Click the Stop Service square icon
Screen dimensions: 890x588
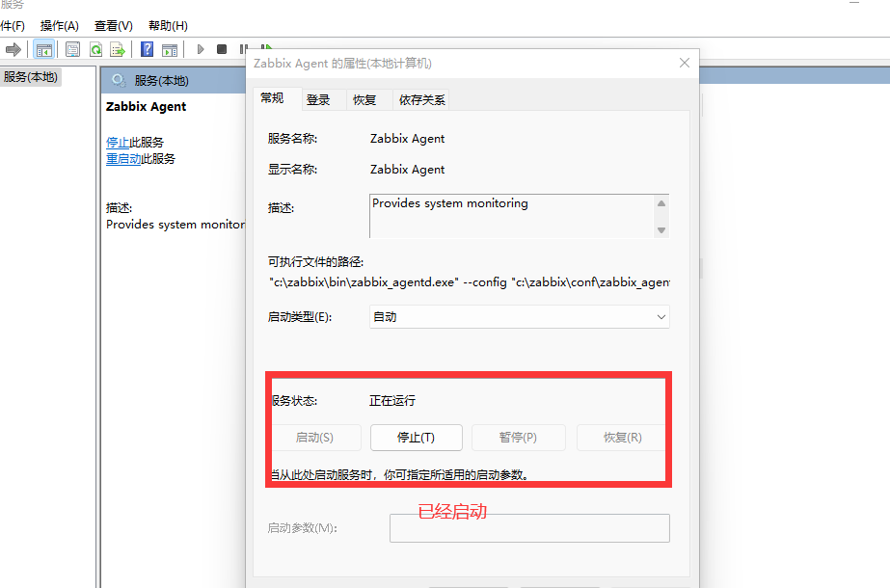[x=222, y=49]
